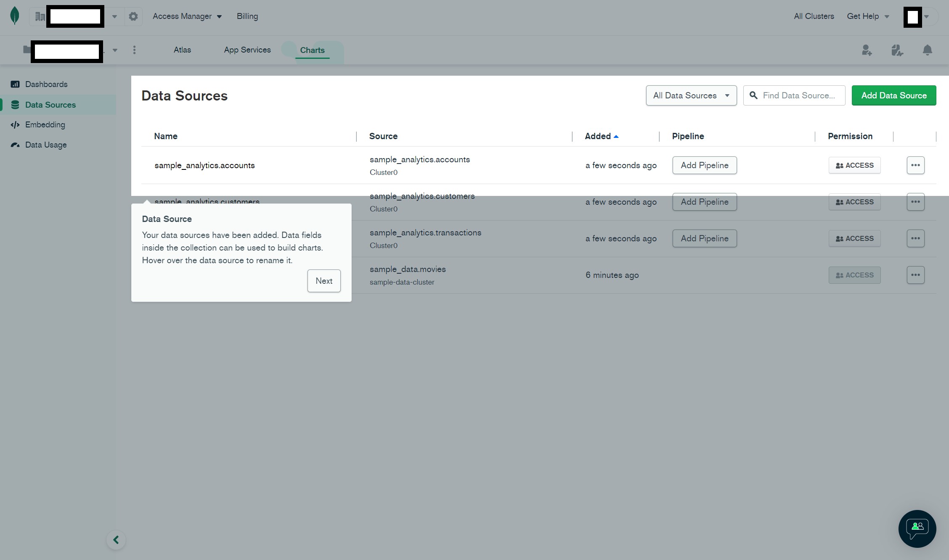This screenshot has width=949, height=560.
Task: Click the Source column header
Action: pyautogui.click(x=383, y=136)
